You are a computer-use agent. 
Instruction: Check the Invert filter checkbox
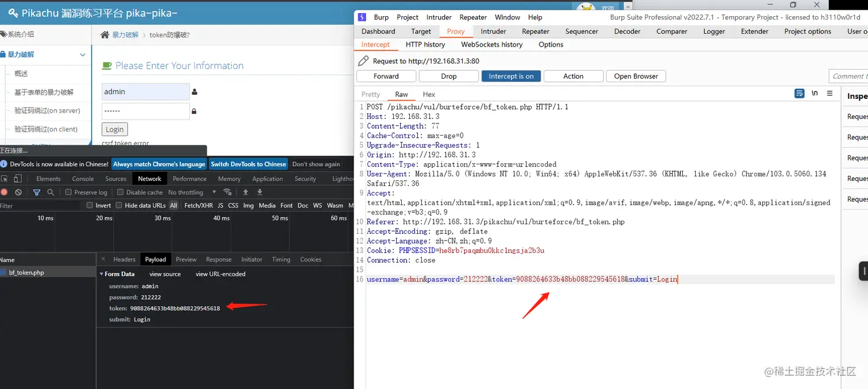point(90,205)
